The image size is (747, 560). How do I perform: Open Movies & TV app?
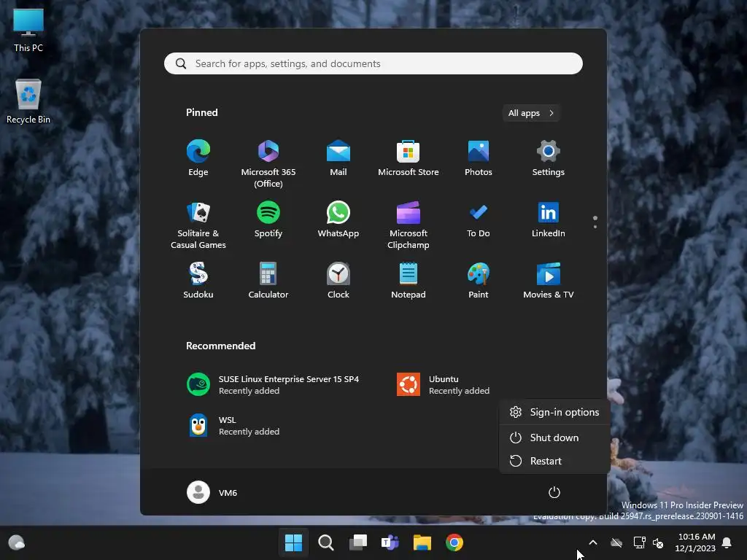[549, 281]
